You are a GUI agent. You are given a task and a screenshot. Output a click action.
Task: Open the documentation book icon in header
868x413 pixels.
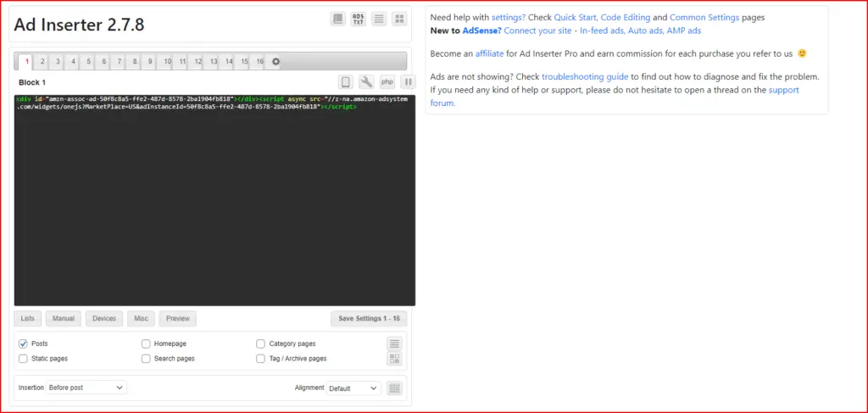(337, 19)
